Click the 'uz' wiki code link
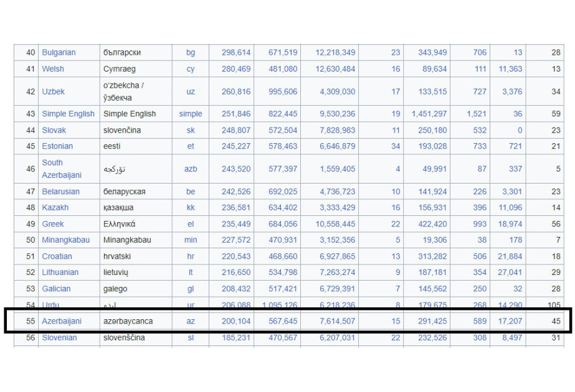The image size is (575, 392). (191, 91)
